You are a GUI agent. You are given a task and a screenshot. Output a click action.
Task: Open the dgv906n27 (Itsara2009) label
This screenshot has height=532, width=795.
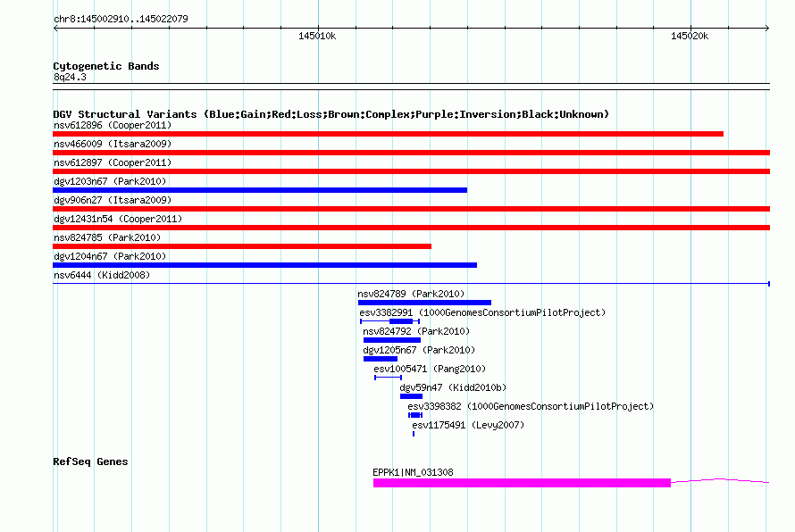tap(113, 200)
